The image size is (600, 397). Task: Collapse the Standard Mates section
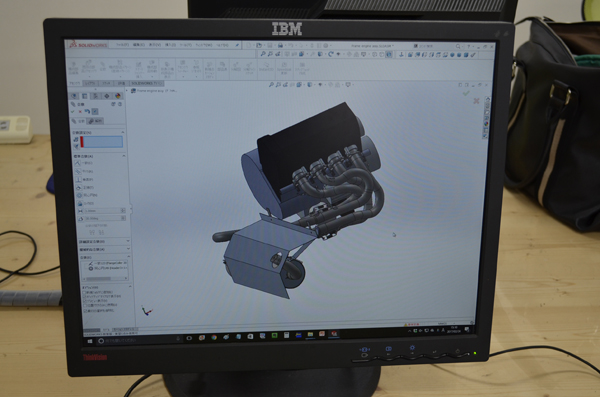pos(124,156)
